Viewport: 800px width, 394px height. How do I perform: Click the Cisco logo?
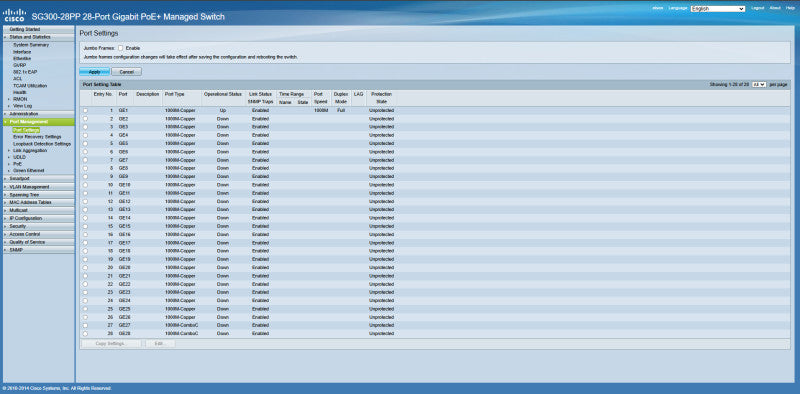coord(14,15)
